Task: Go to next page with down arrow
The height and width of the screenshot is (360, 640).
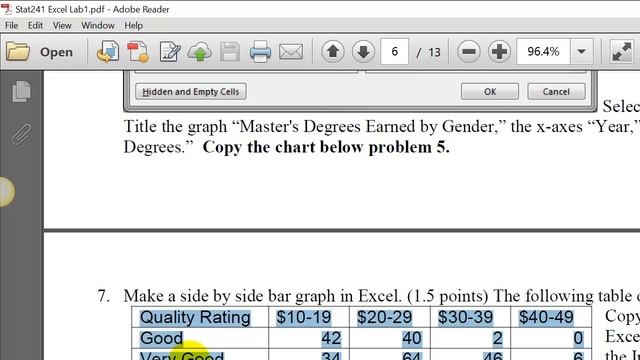Action: click(x=363, y=52)
